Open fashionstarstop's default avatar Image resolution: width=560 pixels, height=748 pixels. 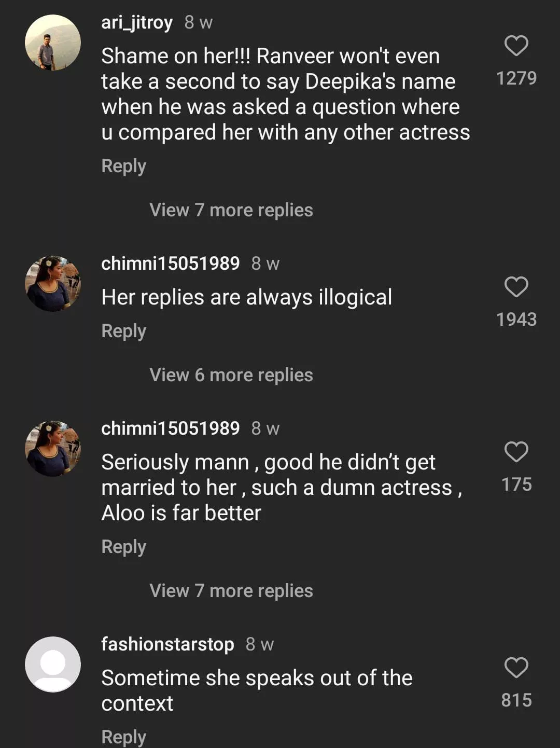pos(53,664)
